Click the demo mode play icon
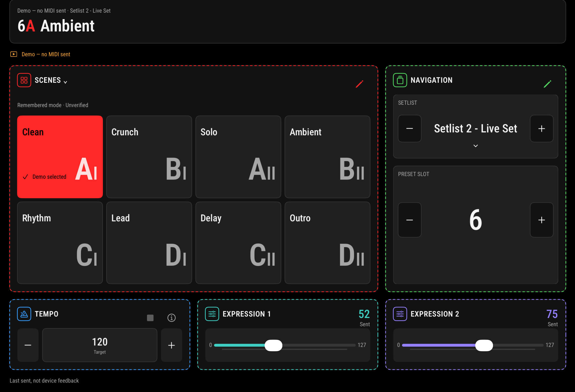Image resolution: width=575 pixels, height=392 pixels. [14, 54]
